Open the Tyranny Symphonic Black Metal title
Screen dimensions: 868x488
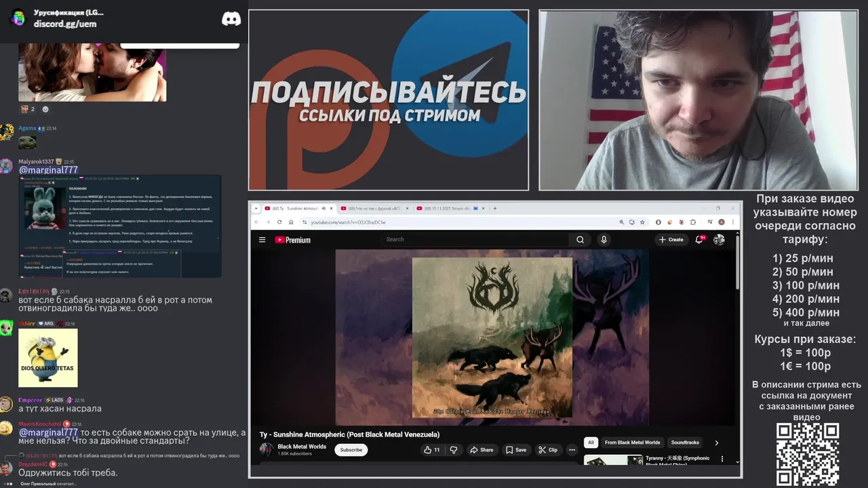(x=677, y=460)
